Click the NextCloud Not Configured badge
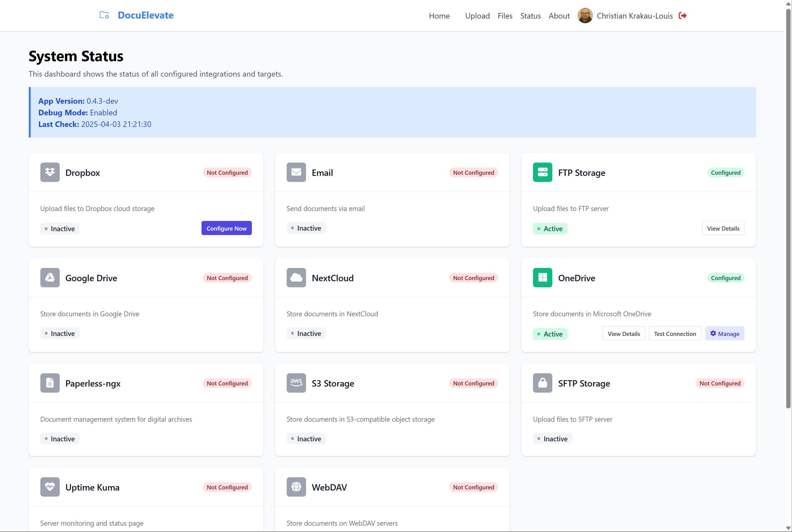 474,278
